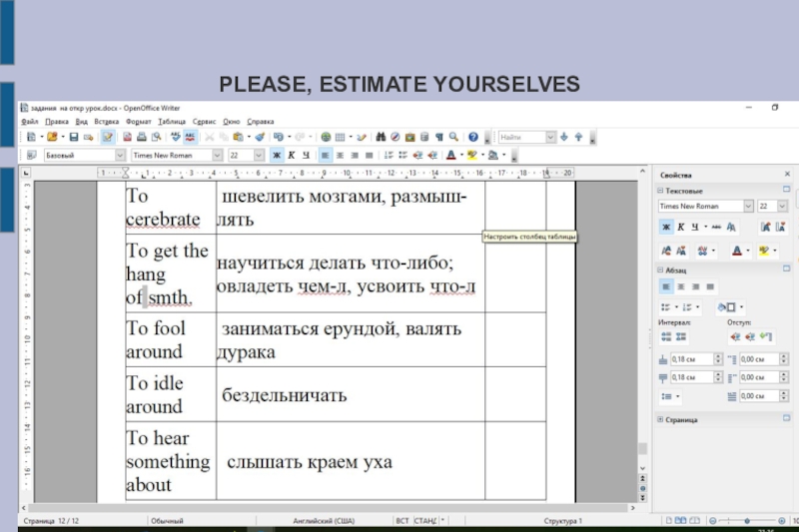Open the Формат menu

coord(139,120)
